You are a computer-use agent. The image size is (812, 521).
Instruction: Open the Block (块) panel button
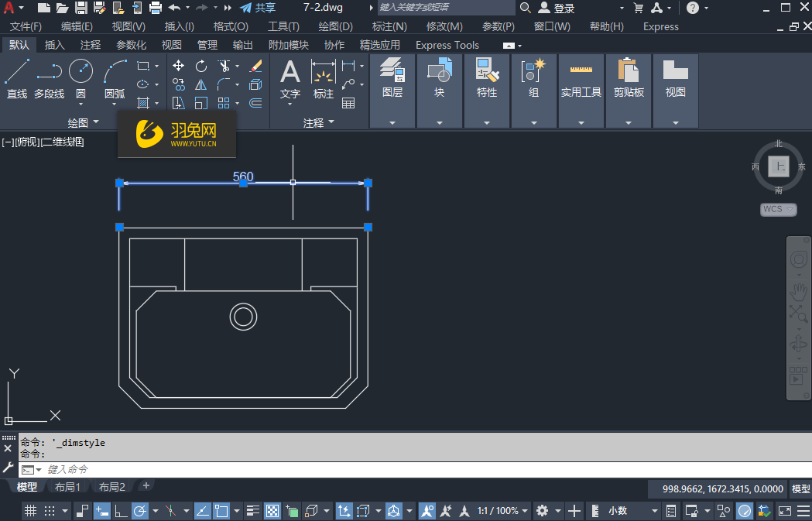click(439, 91)
